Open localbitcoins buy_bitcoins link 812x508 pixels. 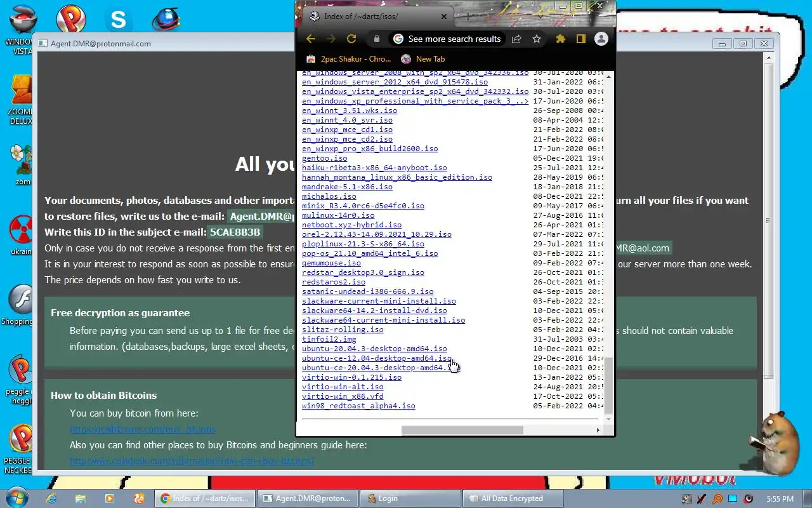[143, 429]
